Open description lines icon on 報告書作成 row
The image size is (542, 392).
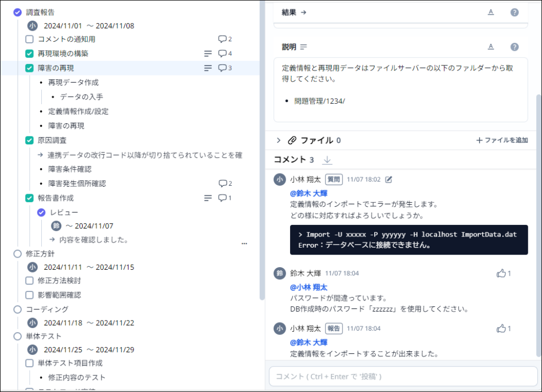[207, 198]
